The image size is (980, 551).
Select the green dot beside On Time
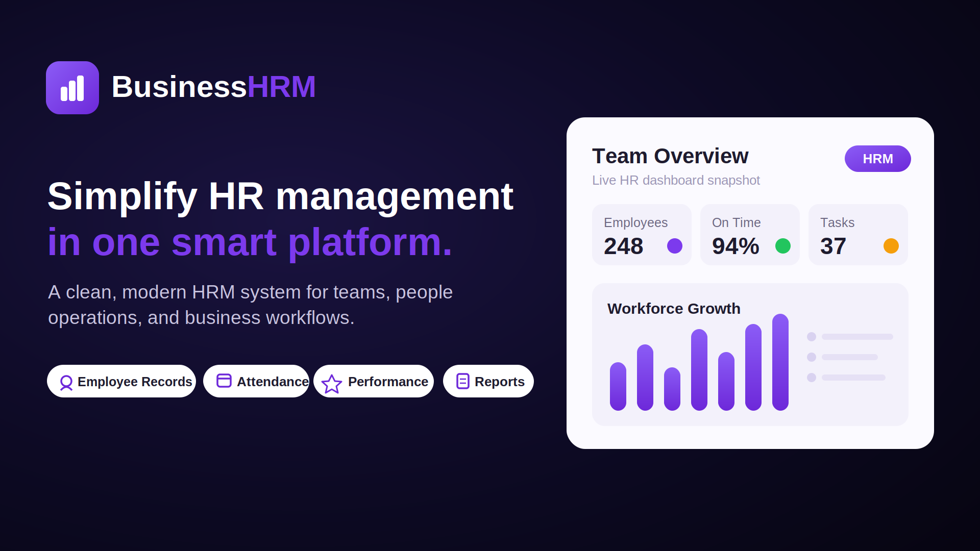tap(783, 246)
